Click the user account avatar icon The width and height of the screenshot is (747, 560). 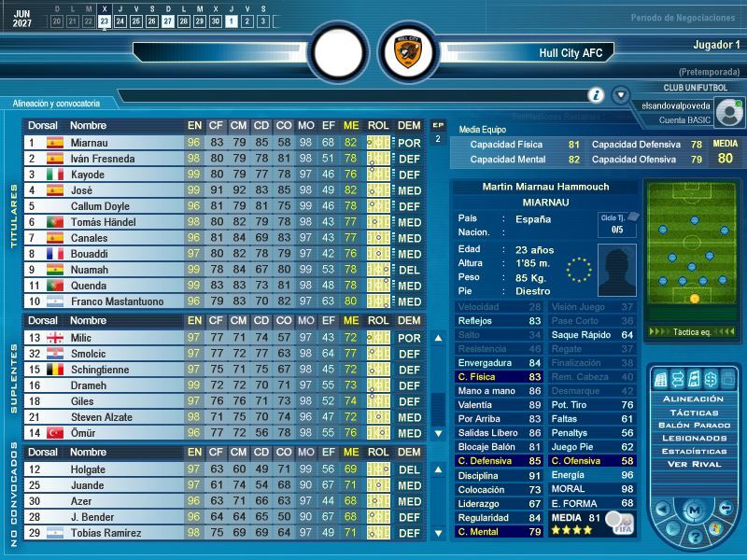click(x=729, y=112)
